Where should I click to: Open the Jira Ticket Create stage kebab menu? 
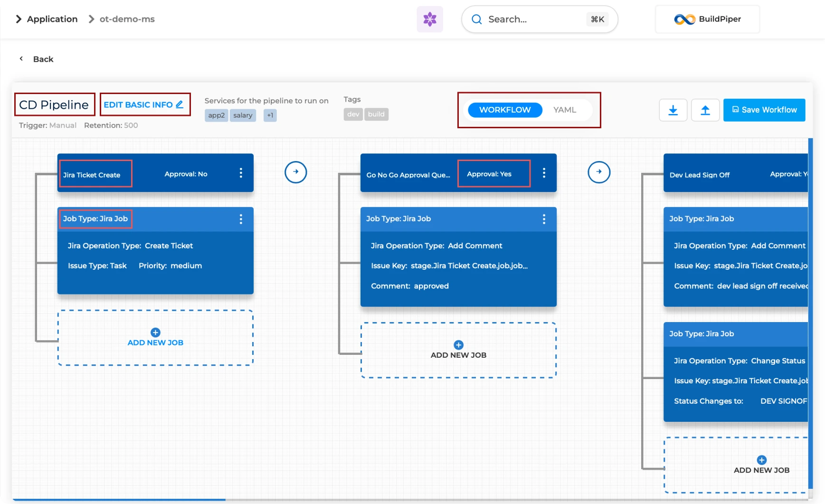click(x=241, y=173)
